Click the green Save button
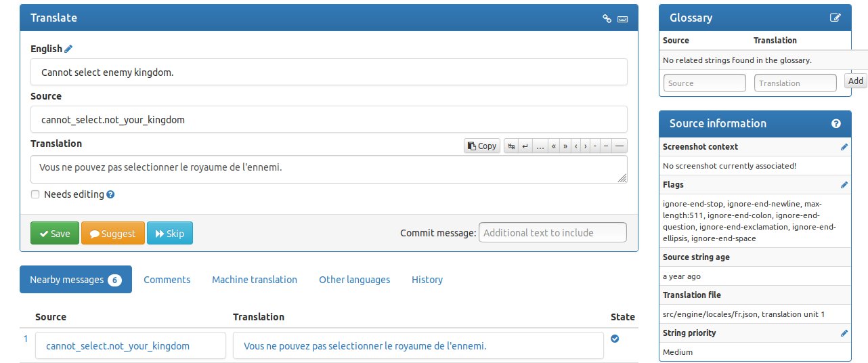The width and height of the screenshot is (868, 363). click(x=55, y=233)
